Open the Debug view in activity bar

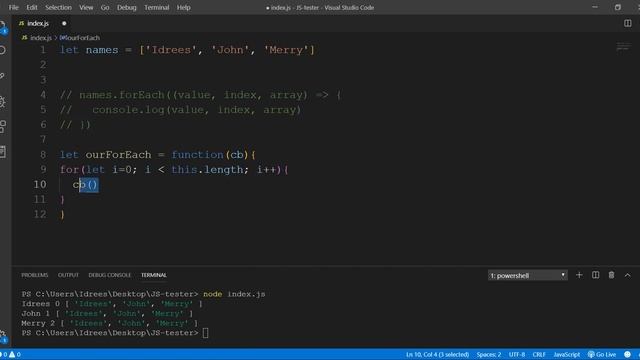[x=3, y=102]
